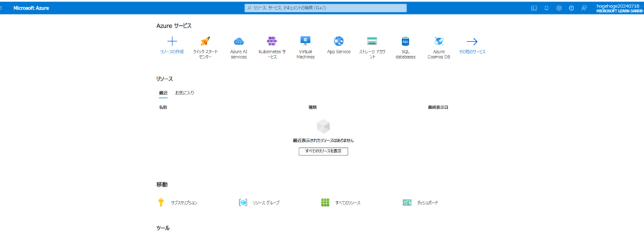
Task: Focus the resource search box
Action: click(326, 8)
